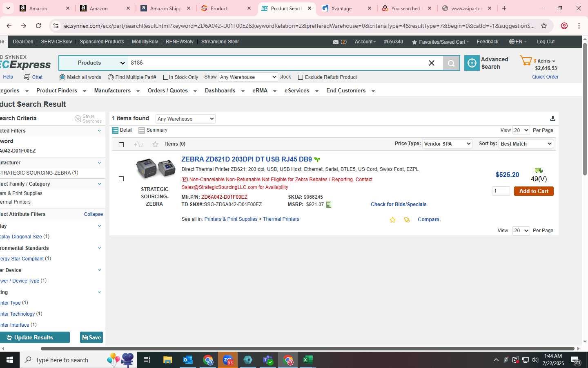Open Manufacturers menu

coord(117,91)
